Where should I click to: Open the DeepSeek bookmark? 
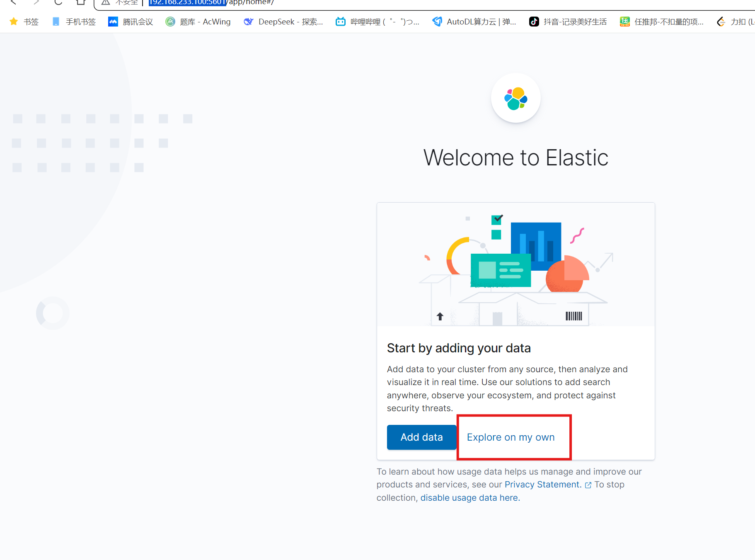coord(283,22)
